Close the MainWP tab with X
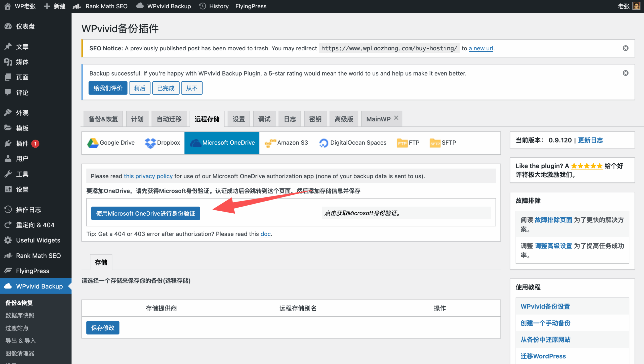 396,118
